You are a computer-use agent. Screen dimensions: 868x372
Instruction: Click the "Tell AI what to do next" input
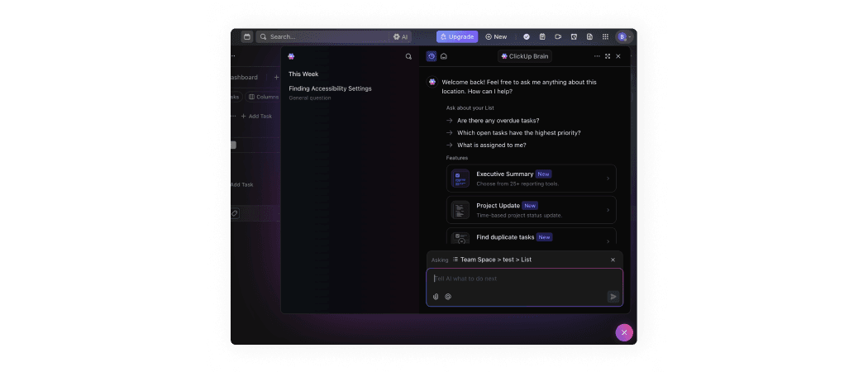(x=524, y=279)
